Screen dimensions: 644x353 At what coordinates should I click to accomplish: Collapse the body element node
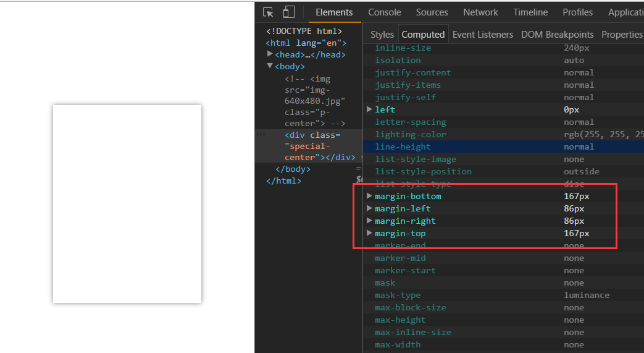(x=270, y=66)
